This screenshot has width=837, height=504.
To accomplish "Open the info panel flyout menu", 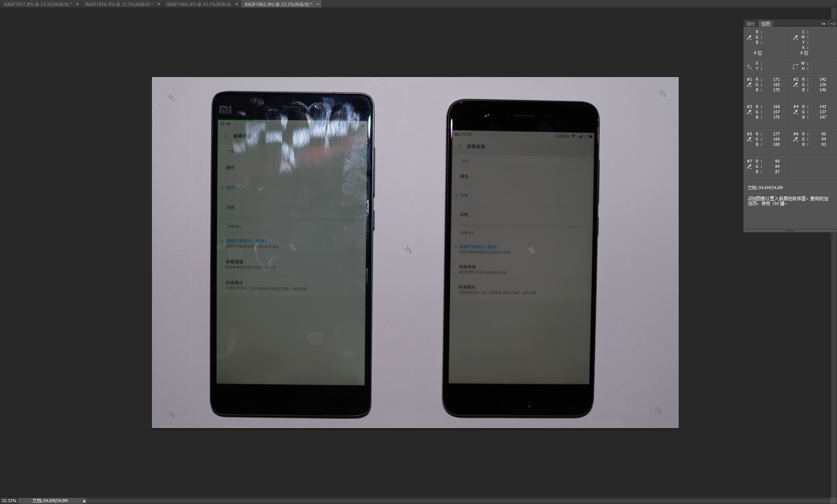I will coord(833,24).
